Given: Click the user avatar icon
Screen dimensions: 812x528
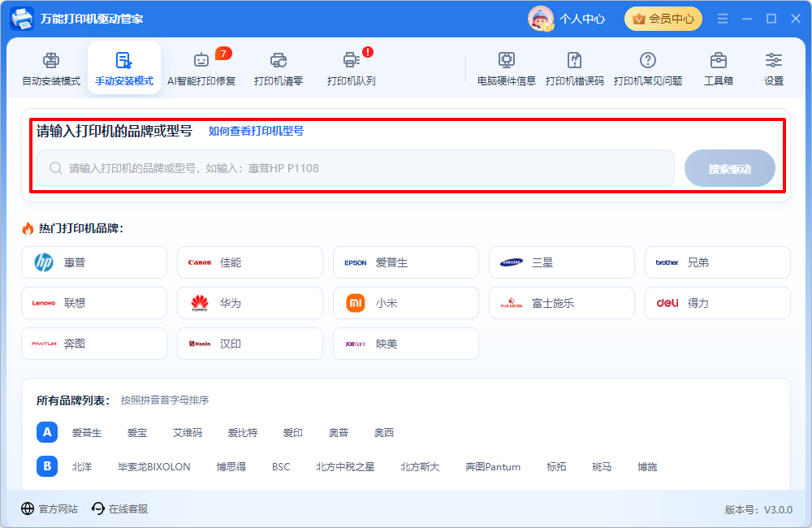Looking at the screenshot, I should (541, 19).
